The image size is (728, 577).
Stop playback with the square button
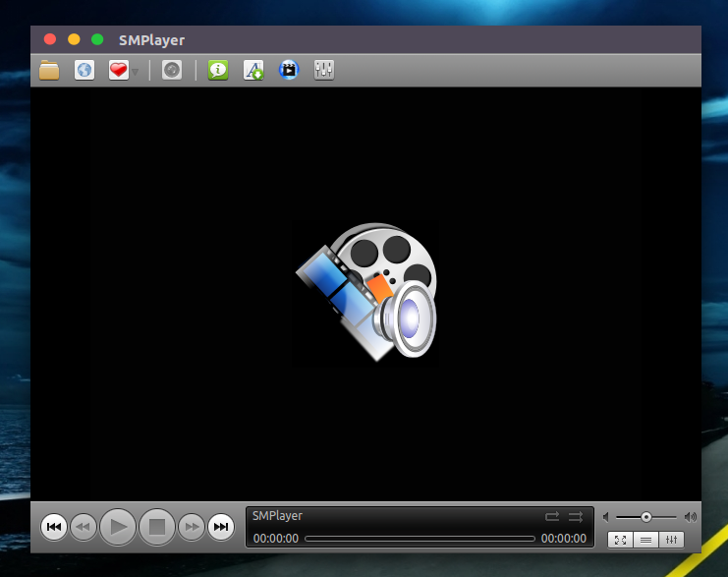157,527
